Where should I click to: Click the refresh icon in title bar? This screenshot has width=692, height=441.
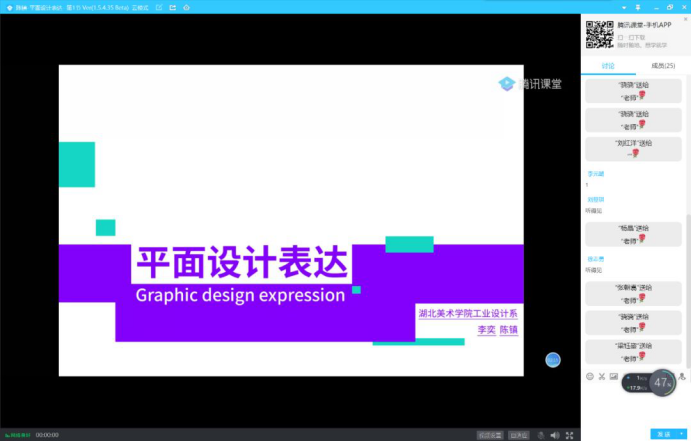click(188, 6)
